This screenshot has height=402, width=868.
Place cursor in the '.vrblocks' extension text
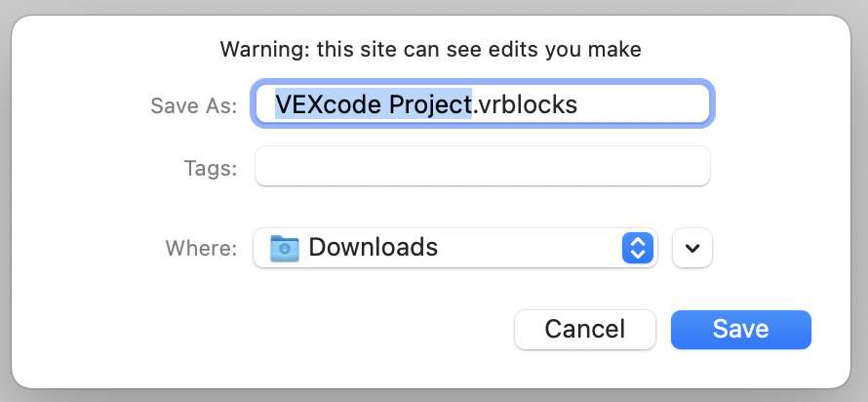pyautogui.click(x=527, y=103)
